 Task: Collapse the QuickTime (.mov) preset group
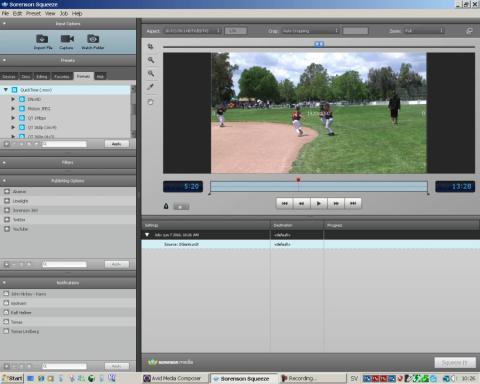coord(6,90)
